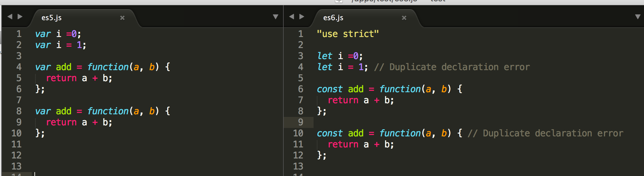
Task: Close the es5.js tab
Action: click(x=122, y=18)
